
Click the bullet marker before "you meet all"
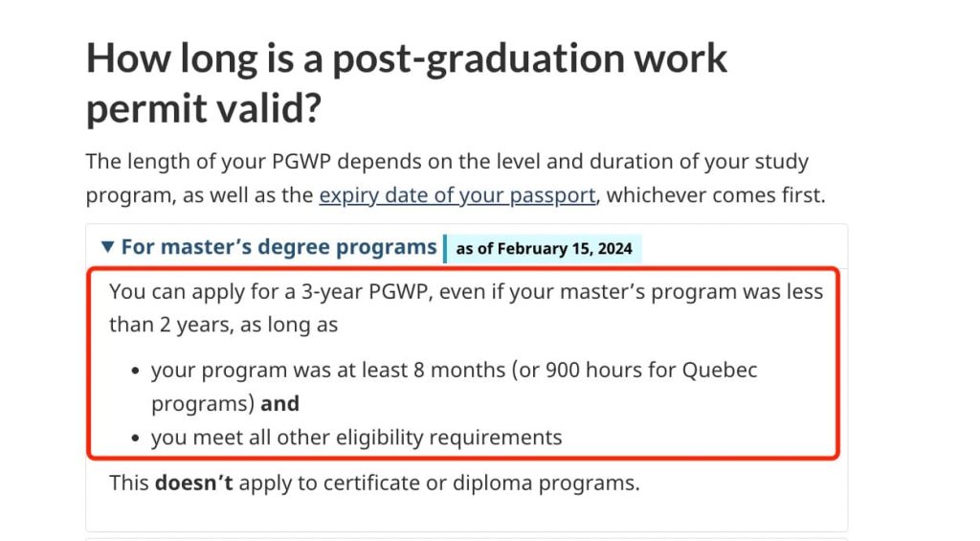tap(131, 440)
